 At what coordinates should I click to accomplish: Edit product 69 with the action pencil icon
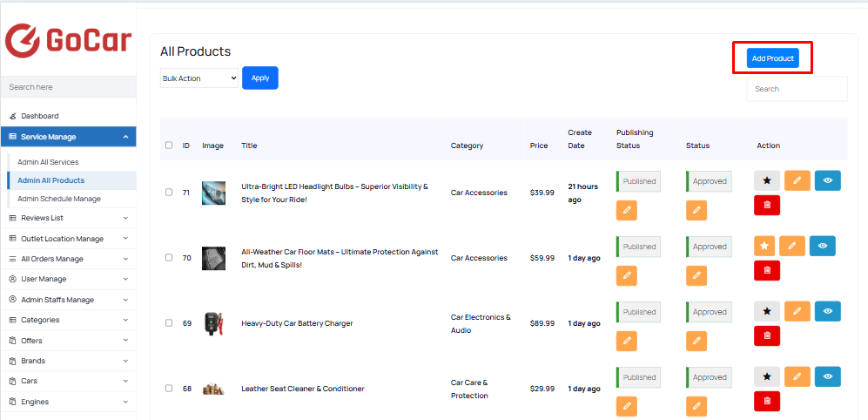pyautogui.click(x=797, y=311)
